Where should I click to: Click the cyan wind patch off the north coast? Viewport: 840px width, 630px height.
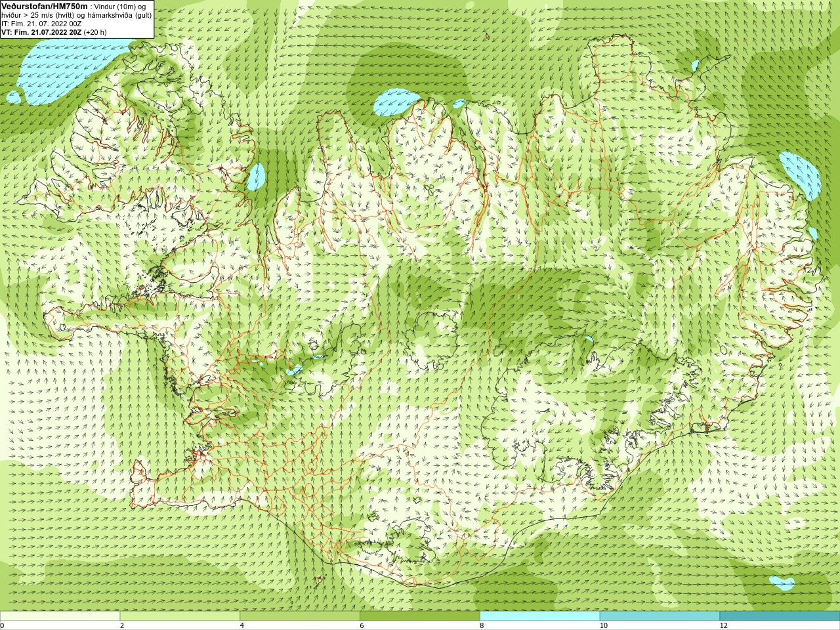(396, 102)
